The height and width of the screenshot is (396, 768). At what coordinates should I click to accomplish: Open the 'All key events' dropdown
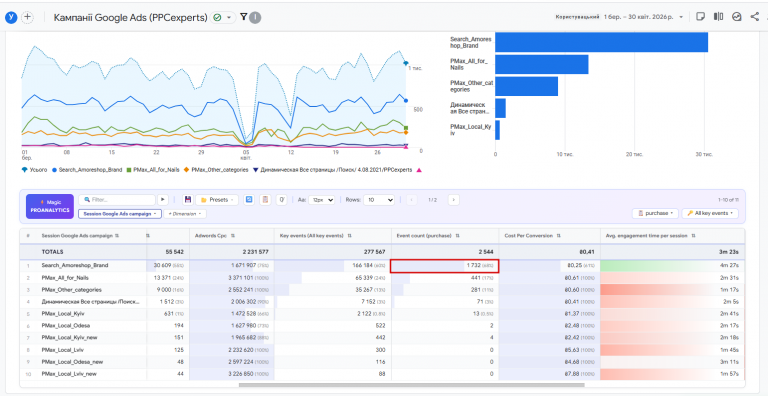coord(710,213)
